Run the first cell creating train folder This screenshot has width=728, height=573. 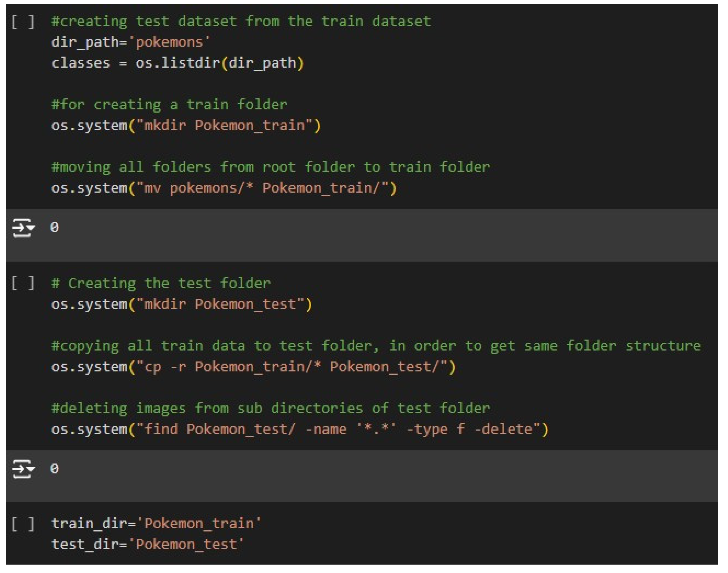(x=23, y=22)
